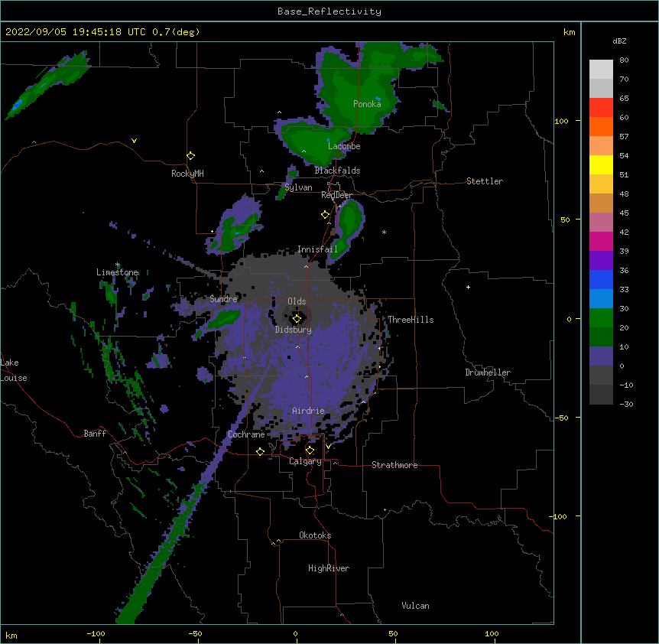Select the slate purple 10 dBZ legend swatch
This screenshot has width=659, height=644.
601,356
